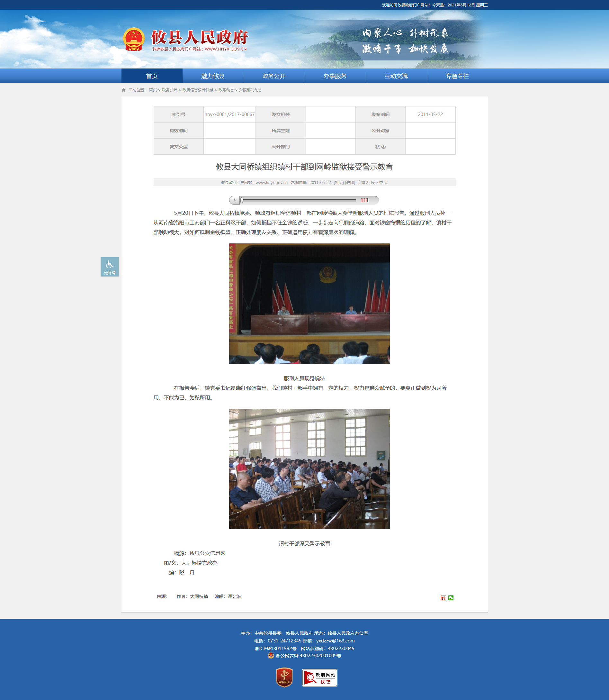Click the 政府网站找错 error-report icon
The width and height of the screenshot is (609, 700).
[319, 677]
